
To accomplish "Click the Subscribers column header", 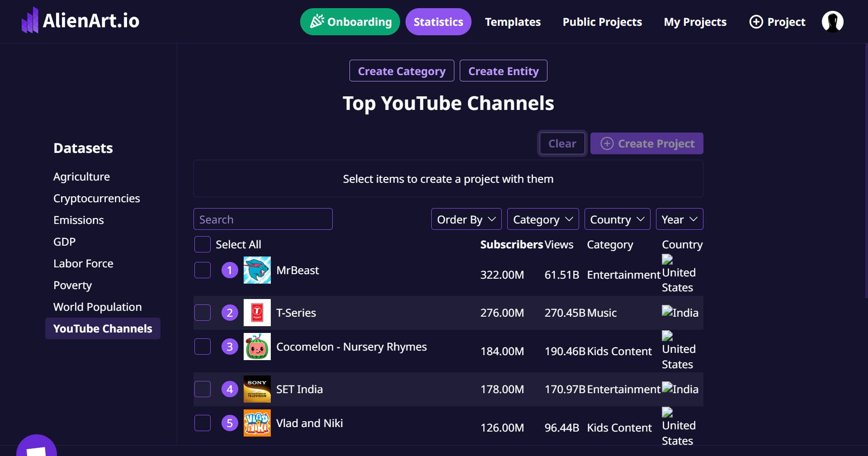I will tap(511, 244).
